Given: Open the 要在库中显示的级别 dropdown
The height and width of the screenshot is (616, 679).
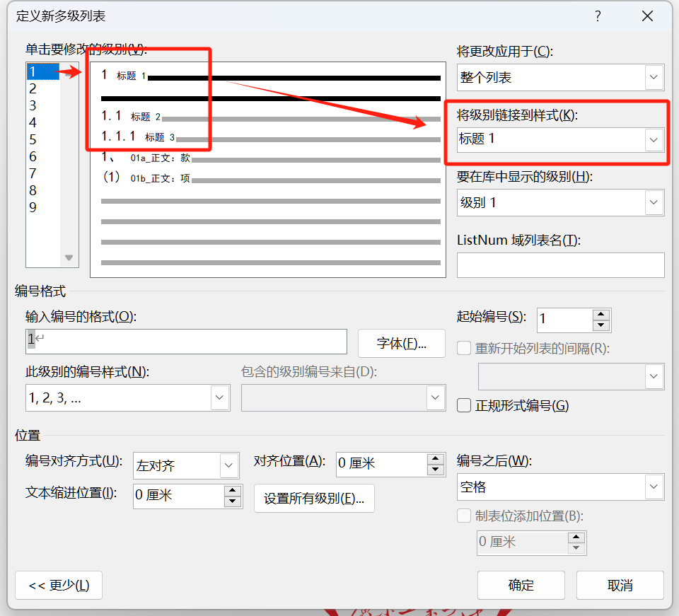Looking at the screenshot, I should (x=654, y=202).
